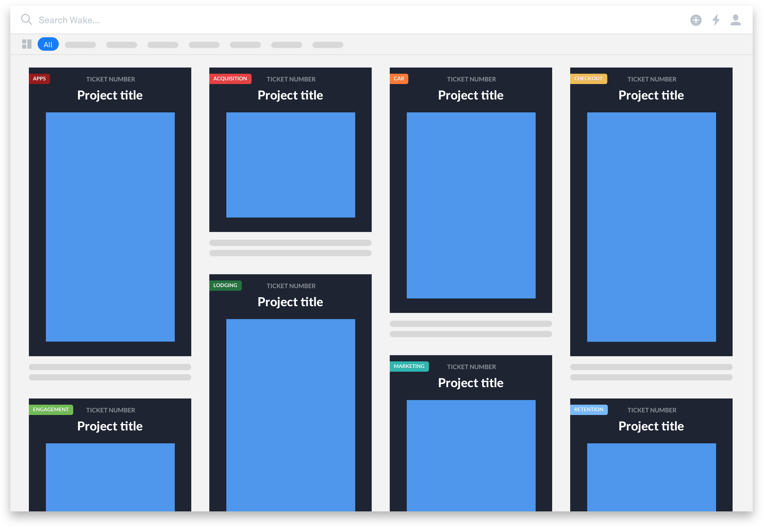Viewport: 763px width, 532px height.
Task: Click TICKET NUMBER on APPS card
Action: pos(111,79)
